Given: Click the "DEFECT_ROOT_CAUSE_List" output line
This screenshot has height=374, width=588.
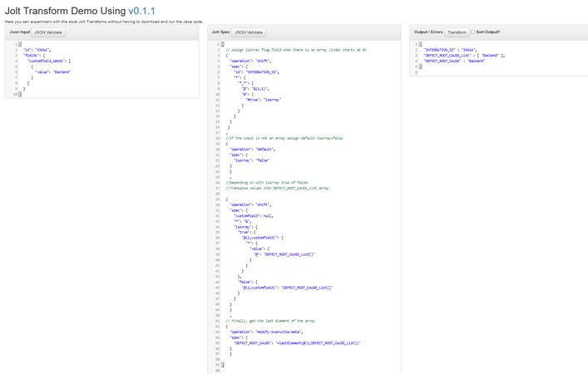Looking at the screenshot, I should click(463, 56).
